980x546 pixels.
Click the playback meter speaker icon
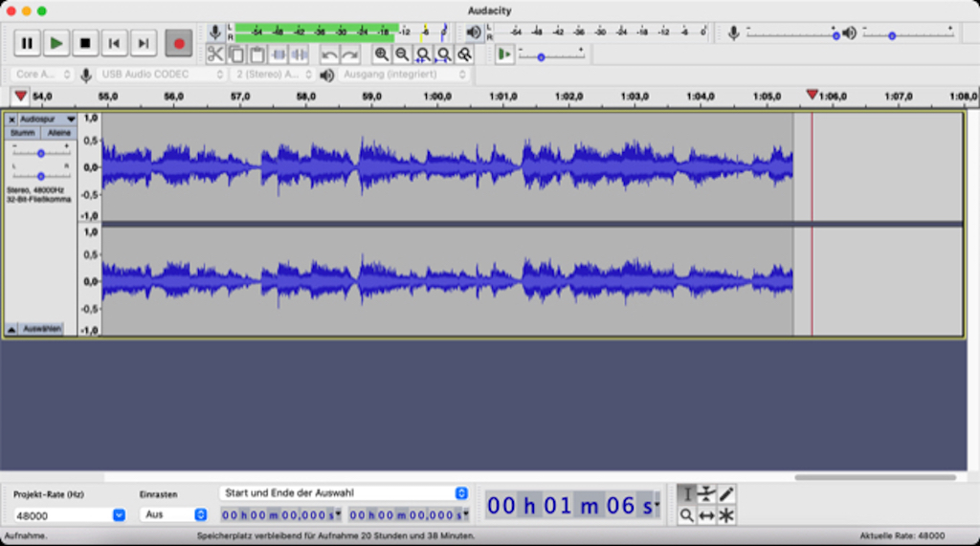point(474,33)
